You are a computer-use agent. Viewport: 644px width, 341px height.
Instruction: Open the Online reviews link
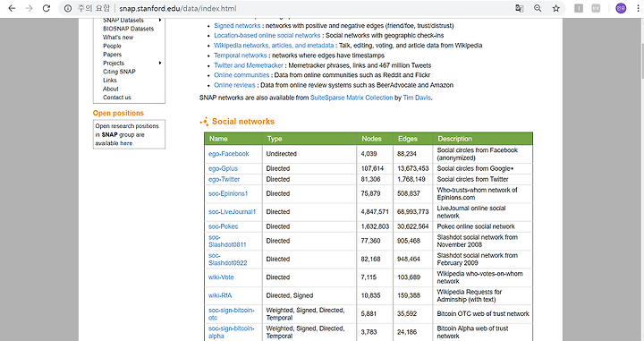point(234,85)
